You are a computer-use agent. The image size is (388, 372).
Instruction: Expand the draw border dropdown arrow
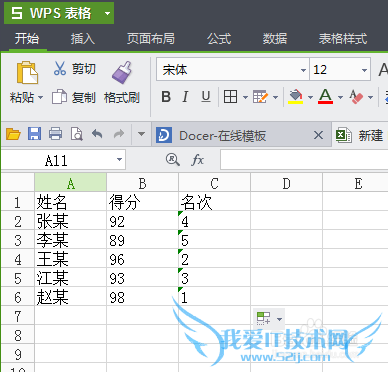(x=275, y=97)
